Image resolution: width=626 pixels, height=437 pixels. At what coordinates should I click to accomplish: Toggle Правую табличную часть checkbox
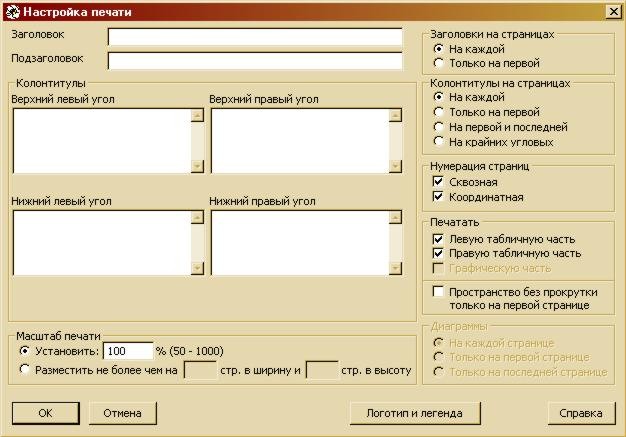(x=438, y=253)
